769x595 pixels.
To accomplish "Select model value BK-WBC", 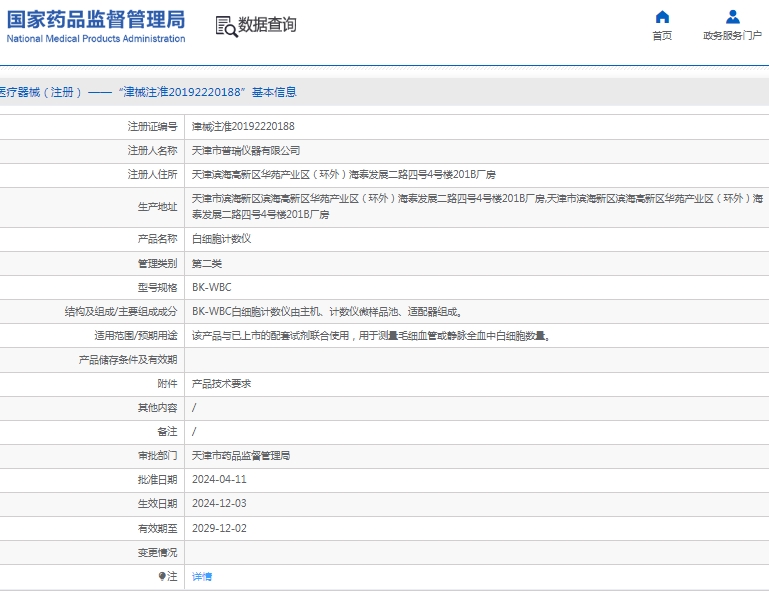I will tap(211, 287).
